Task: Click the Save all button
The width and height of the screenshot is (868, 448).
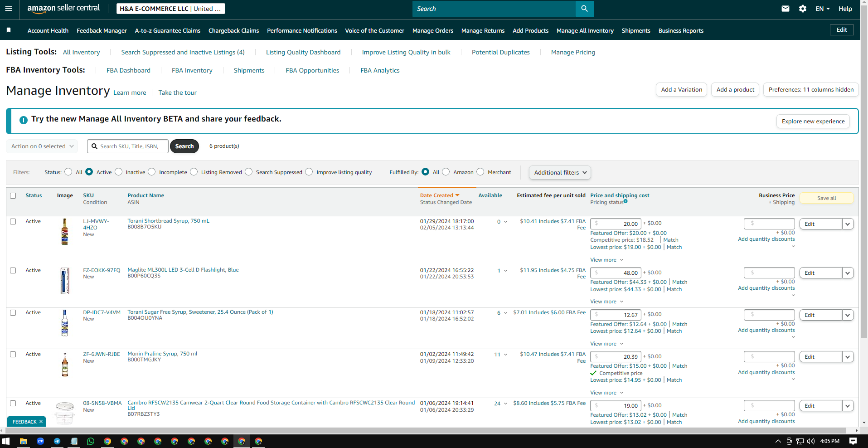Action: tap(826, 198)
